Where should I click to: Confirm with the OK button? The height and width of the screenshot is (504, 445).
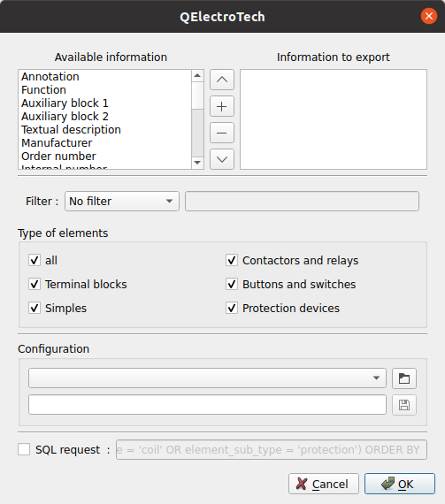tap(400, 484)
